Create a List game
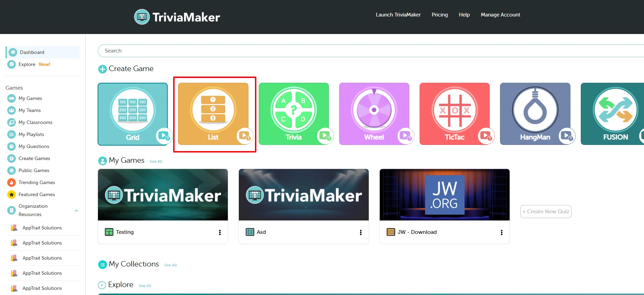Screen dimensions: 644x295 [x=213, y=114]
